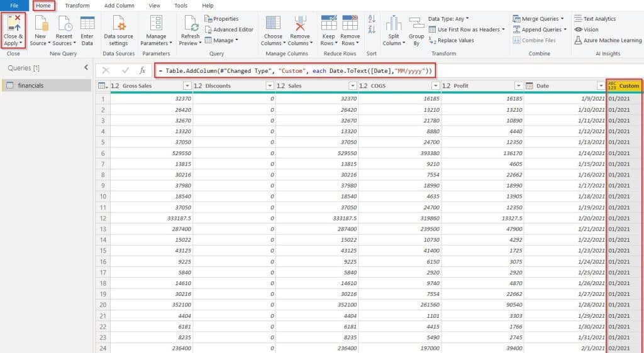Click Replace Values
The width and height of the screenshot is (644, 353).
click(451, 40)
